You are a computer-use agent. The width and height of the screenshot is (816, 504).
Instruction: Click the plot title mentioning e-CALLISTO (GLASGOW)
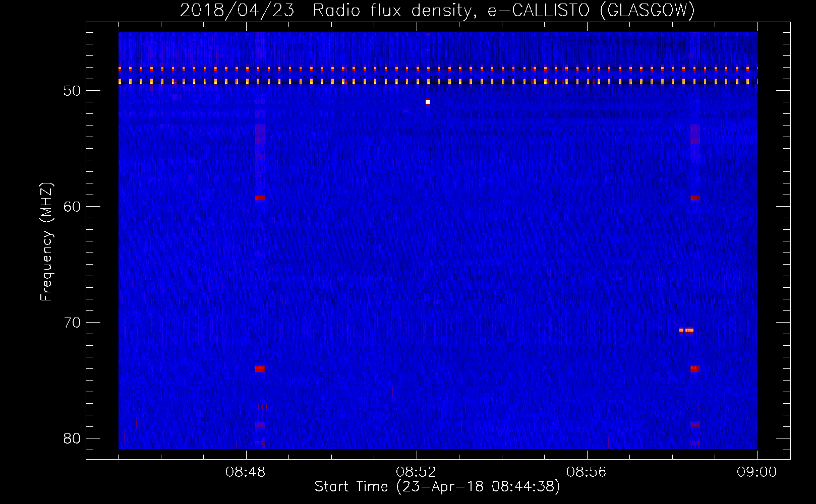tap(437, 10)
